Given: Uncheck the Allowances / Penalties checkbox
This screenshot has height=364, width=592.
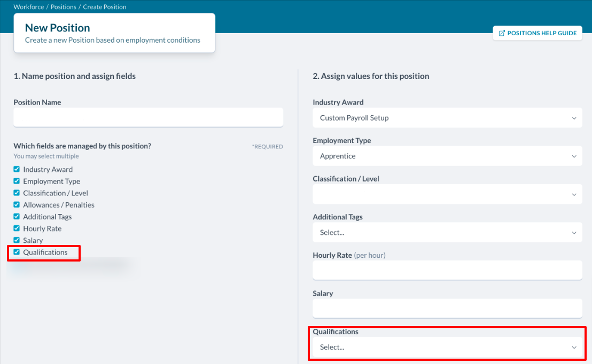Looking at the screenshot, I should coord(17,204).
